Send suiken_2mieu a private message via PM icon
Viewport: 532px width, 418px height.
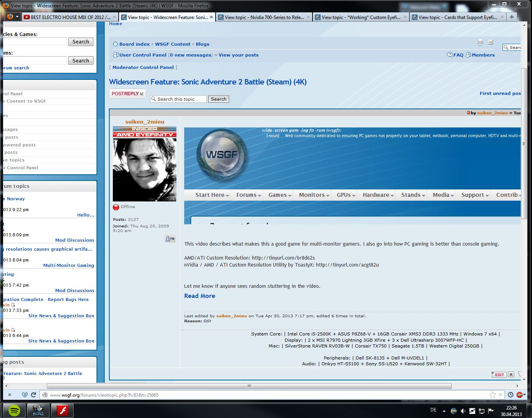pyautogui.click(x=170, y=239)
